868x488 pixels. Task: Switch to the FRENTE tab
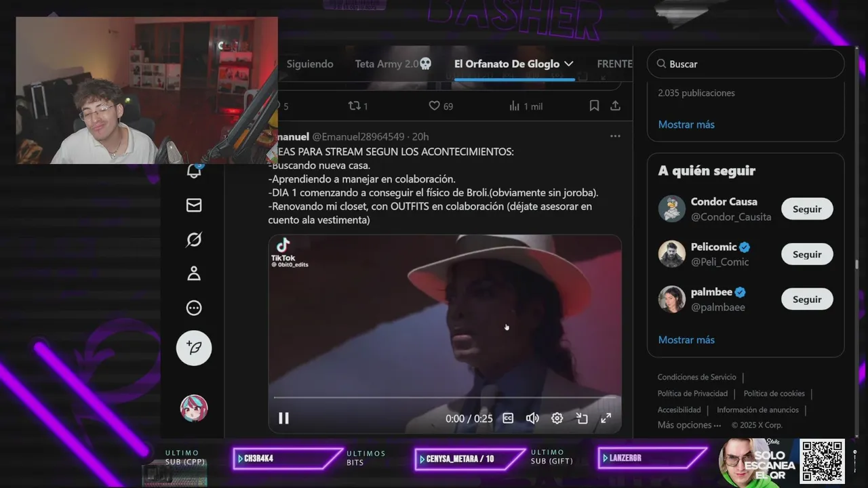[614, 64]
